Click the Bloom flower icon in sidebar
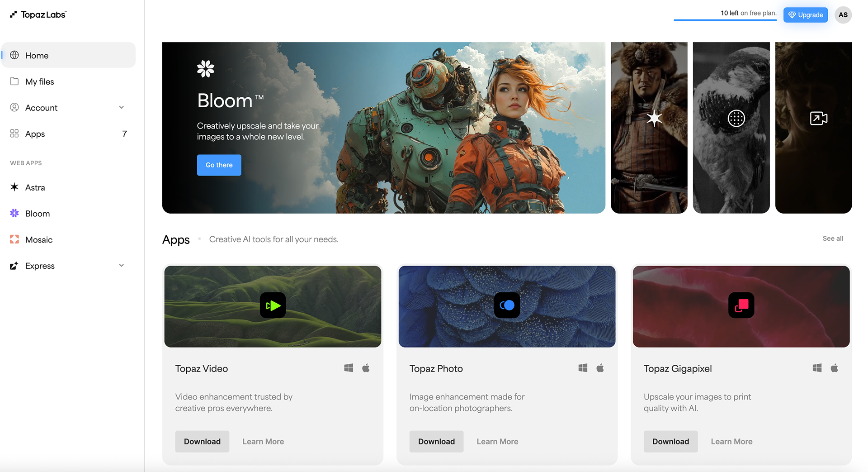Image resolution: width=868 pixels, height=472 pixels. point(14,213)
